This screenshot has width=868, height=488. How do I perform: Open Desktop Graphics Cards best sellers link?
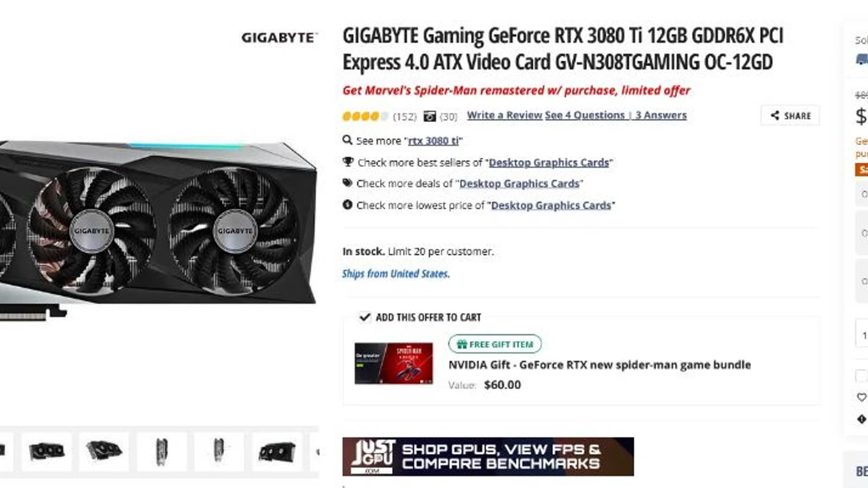point(549,162)
